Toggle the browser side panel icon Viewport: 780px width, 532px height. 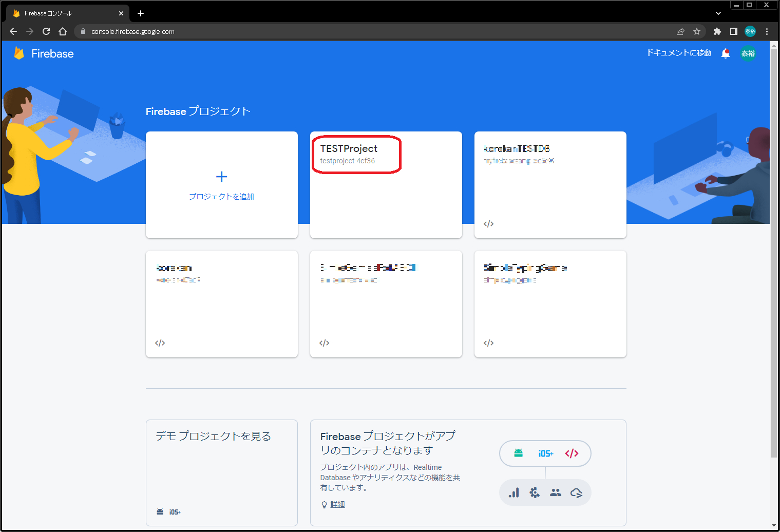click(x=734, y=31)
